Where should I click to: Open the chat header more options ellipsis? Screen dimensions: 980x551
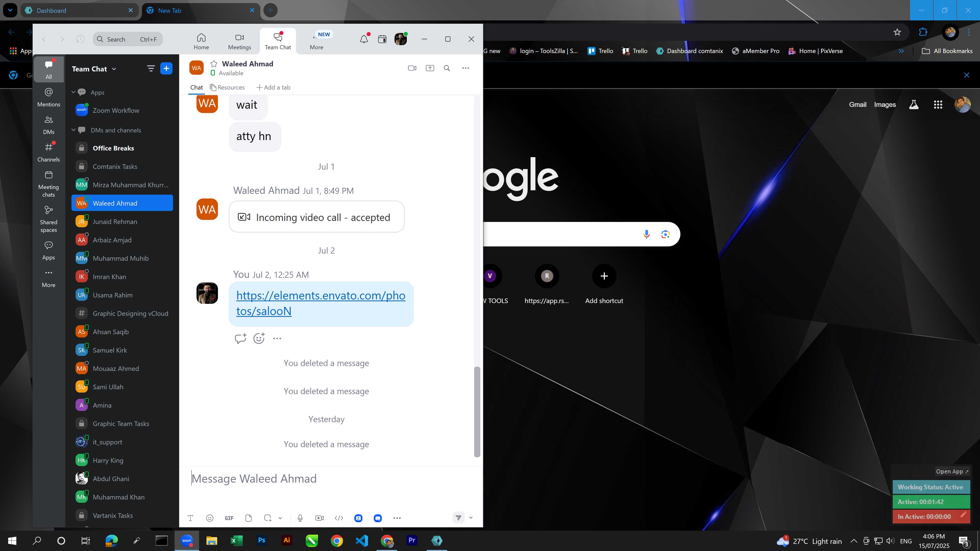point(466,68)
